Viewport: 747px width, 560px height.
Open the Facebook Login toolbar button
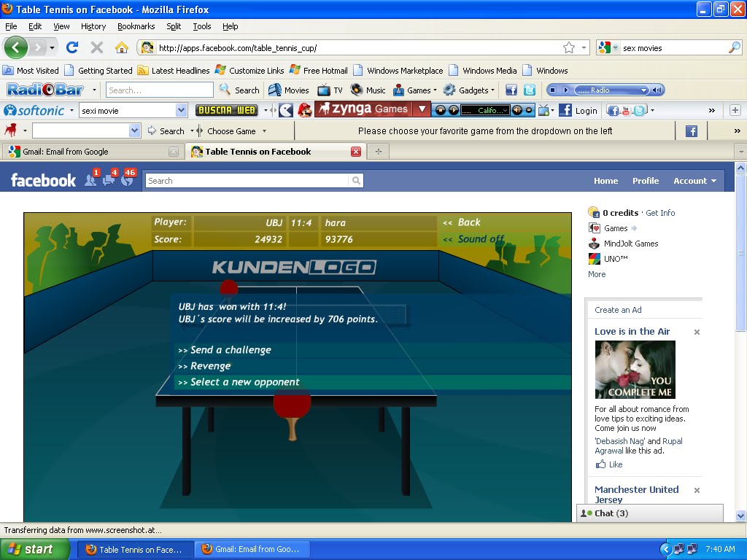pyautogui.click(x=578, y=111)
